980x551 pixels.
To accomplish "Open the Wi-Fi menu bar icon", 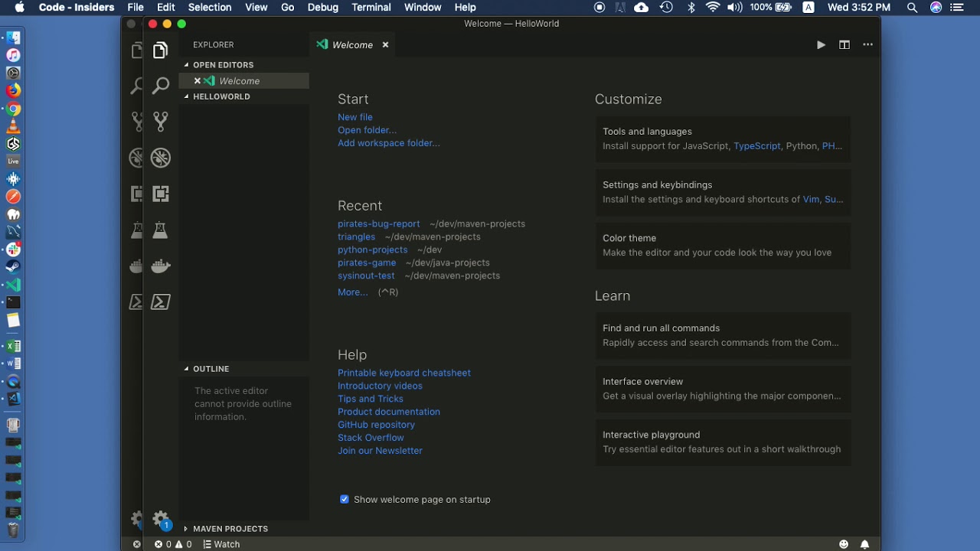I will coord(713,8).
